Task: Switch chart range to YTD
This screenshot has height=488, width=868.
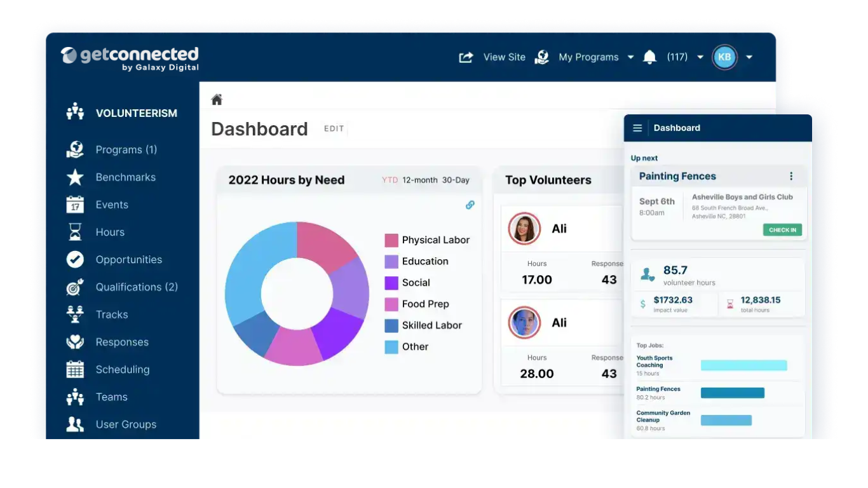Action: [x=390, y=180]
